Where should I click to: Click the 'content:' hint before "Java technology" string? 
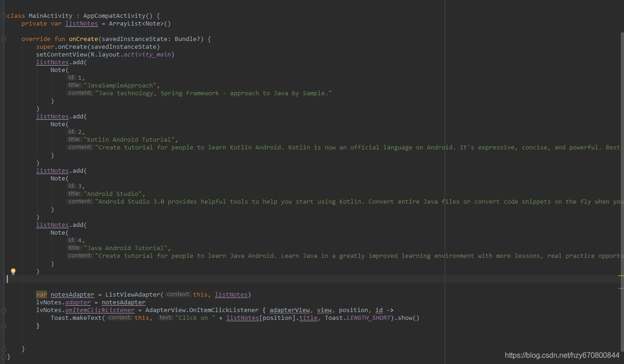tap(80, 93)
